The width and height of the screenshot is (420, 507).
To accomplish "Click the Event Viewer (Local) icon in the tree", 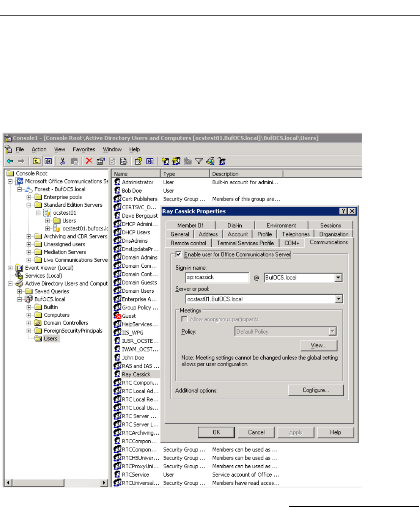I will (x=19, y=268).
